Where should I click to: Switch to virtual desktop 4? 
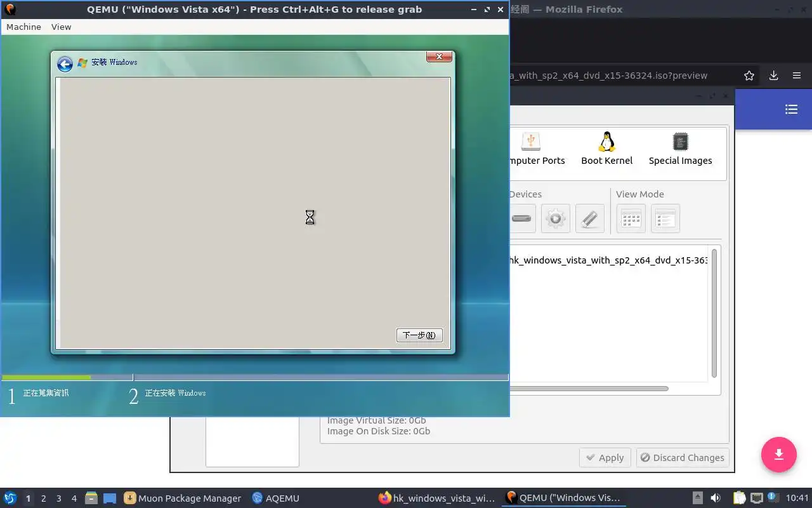click(x=74, y=498)
